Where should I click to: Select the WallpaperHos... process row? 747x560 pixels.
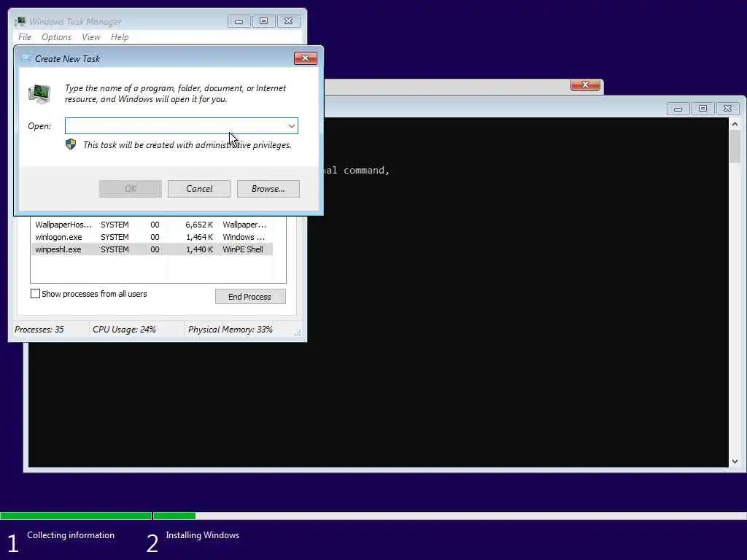pos(152,225)
